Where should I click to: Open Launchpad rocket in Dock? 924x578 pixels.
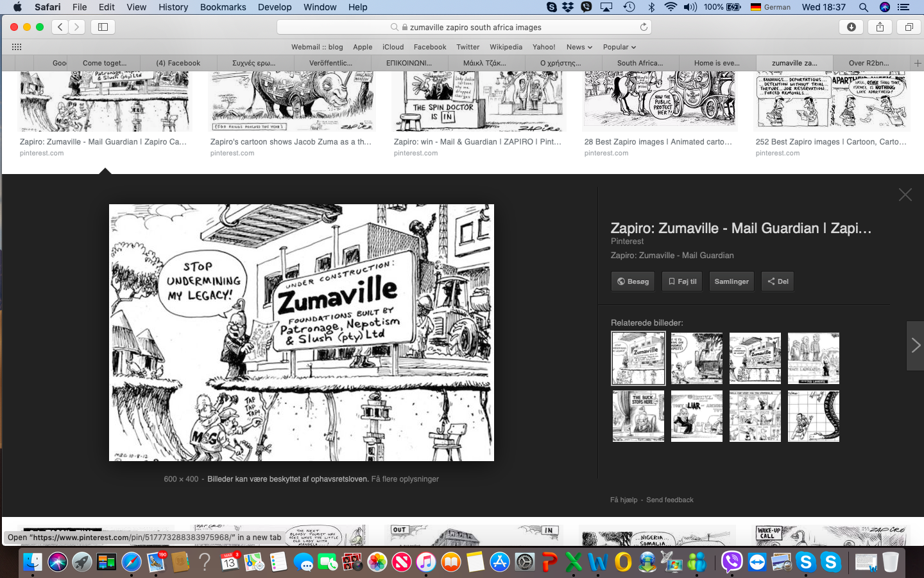(82, 562)
